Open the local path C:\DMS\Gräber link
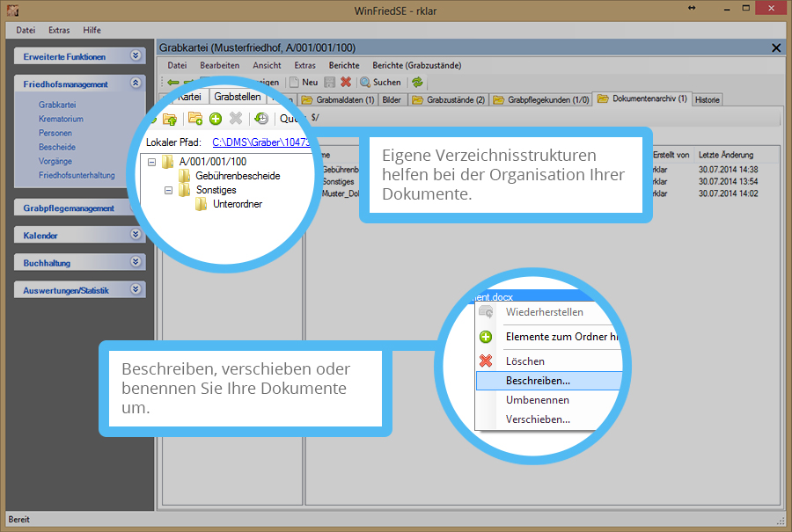The image size is (792, 532). 260,142
